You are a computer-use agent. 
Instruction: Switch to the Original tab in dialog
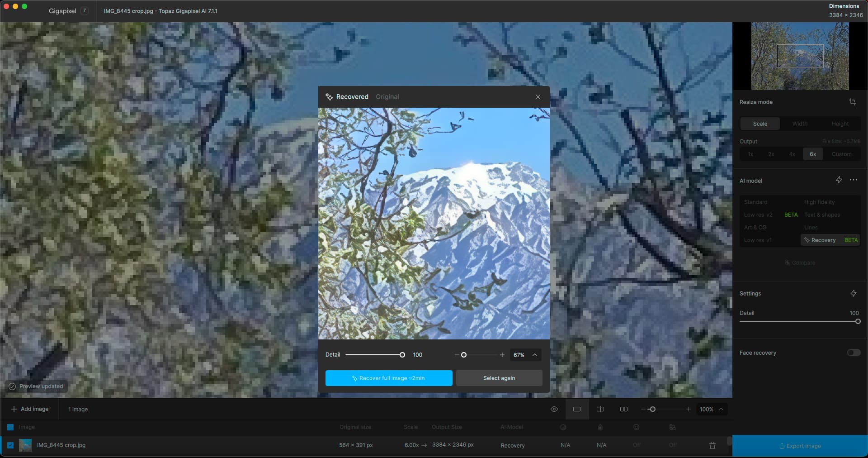click(387, 97)
